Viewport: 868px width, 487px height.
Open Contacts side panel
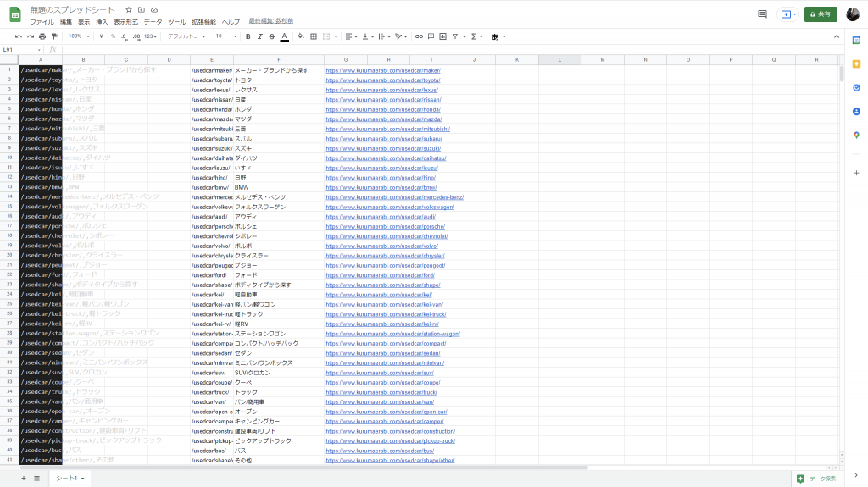tap(856, 112)
